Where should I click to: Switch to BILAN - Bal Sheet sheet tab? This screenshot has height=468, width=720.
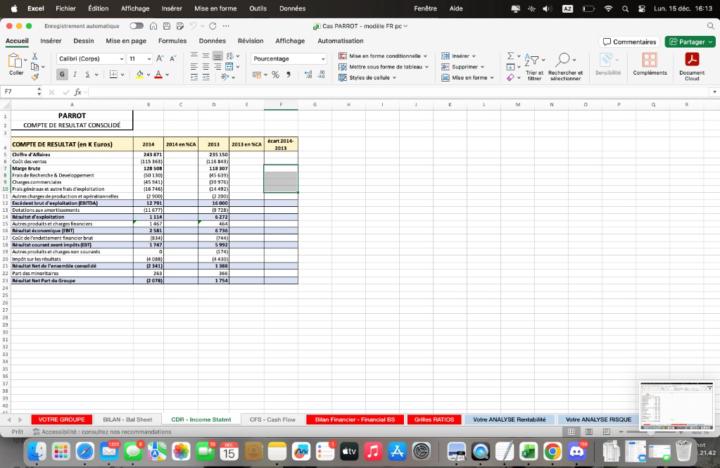[127, 419]
